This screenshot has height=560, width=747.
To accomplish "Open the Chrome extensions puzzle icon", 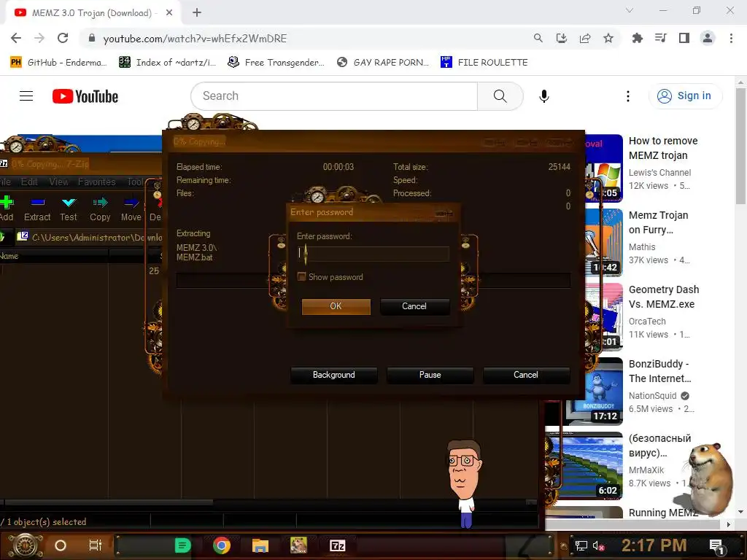I will 637,39.
